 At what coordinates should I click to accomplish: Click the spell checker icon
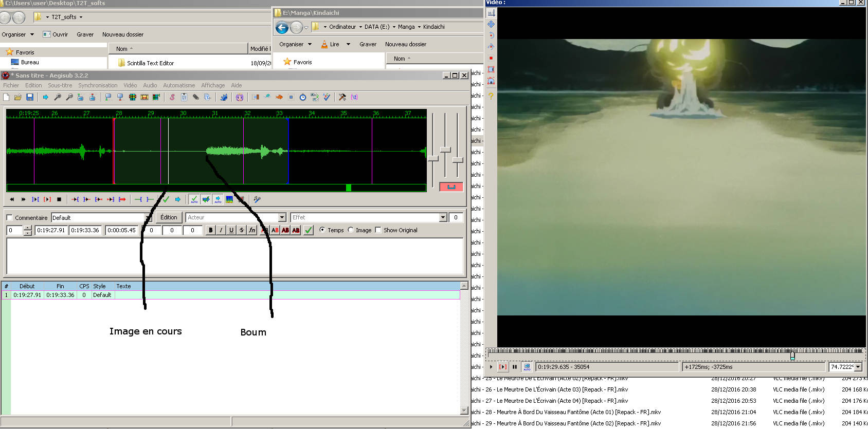point(327,97)
